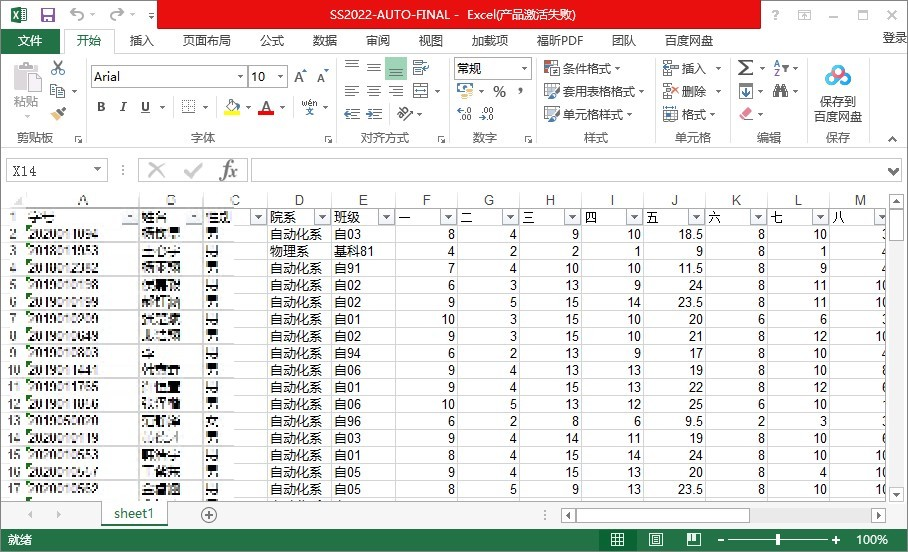Center text horizontally

[374, 91]
